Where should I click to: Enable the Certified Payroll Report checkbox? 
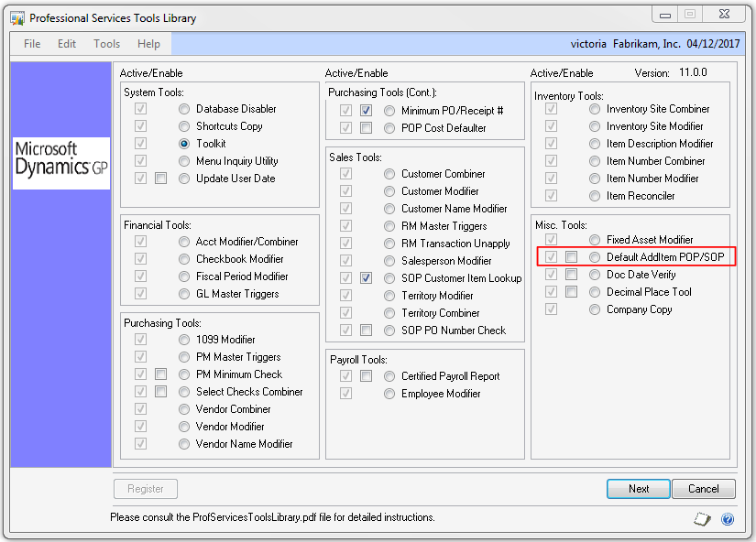click(x=366, y=376)
